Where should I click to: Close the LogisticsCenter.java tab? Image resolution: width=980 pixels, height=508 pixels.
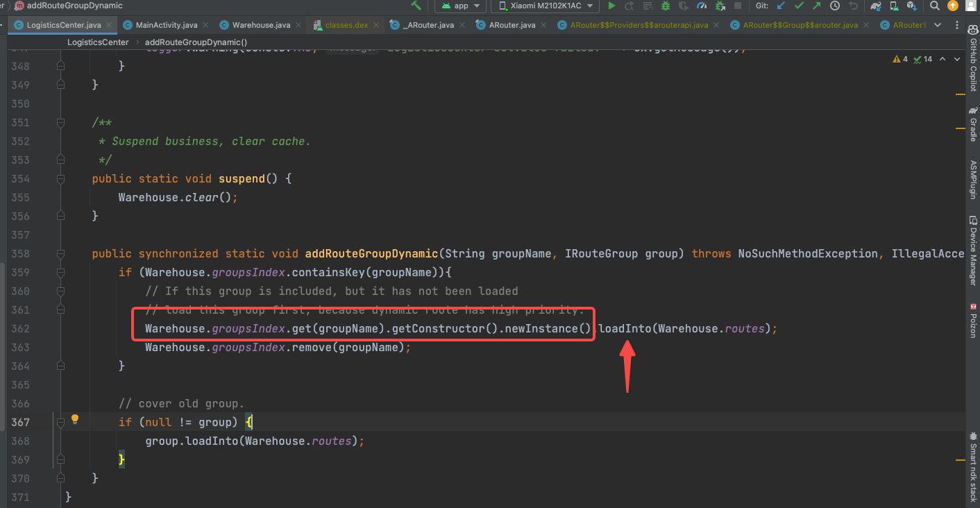(110, 25)
